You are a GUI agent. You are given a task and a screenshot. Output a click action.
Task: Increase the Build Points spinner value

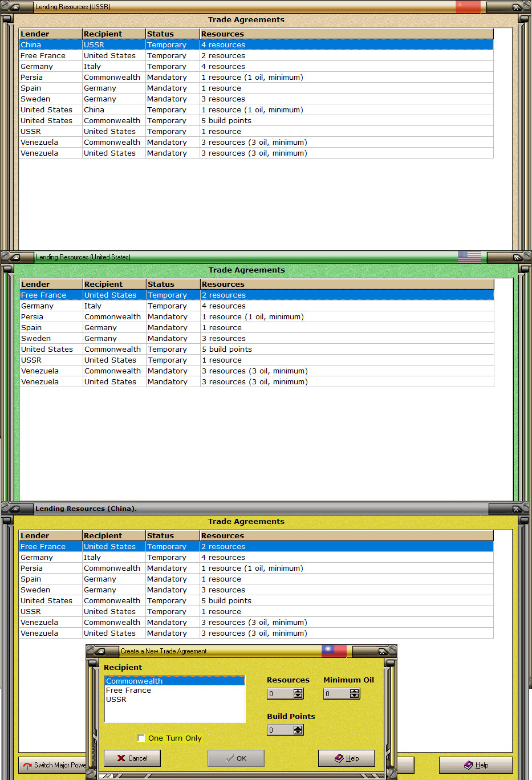click(x=298, y=728)
